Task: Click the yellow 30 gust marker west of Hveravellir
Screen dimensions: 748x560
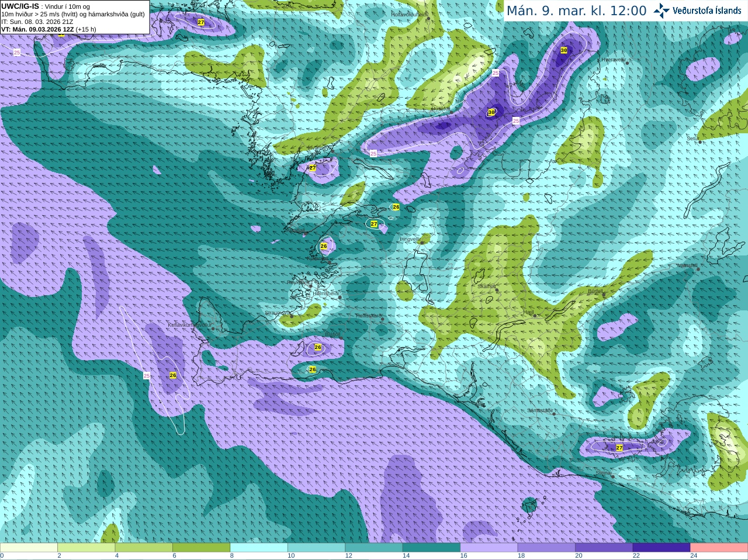Action: pyautogui.click(x=563, y=50)
